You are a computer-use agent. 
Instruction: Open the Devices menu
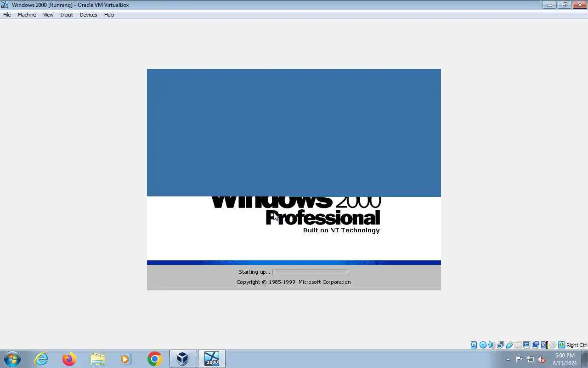click(88, 15)
